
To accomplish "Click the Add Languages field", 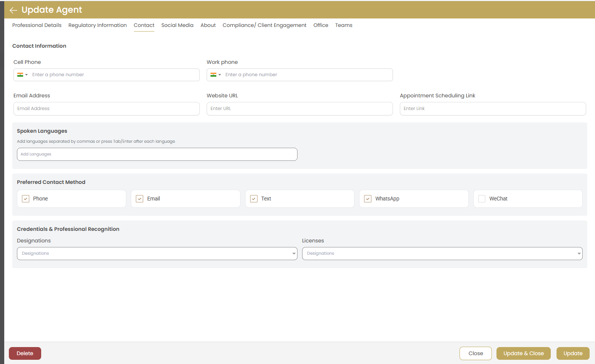I will pyautogui.click(x=157, y=154).
